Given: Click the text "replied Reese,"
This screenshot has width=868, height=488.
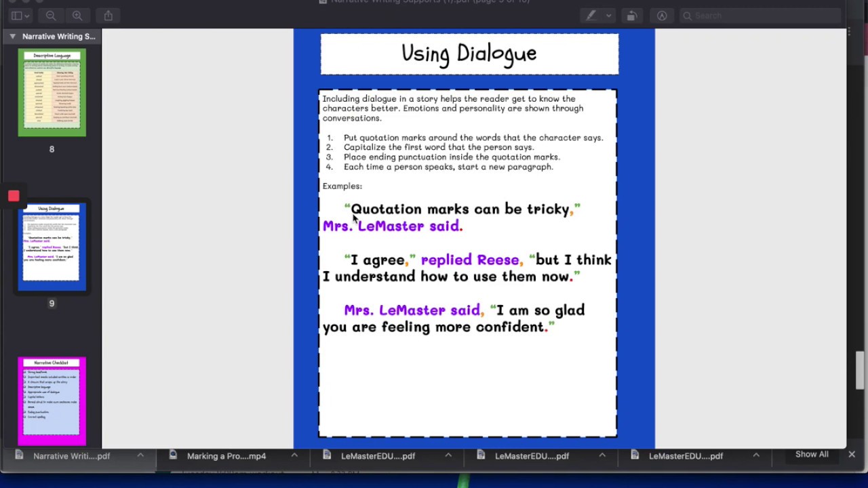Looking at the screenshot, I should (x=472, y=260).
